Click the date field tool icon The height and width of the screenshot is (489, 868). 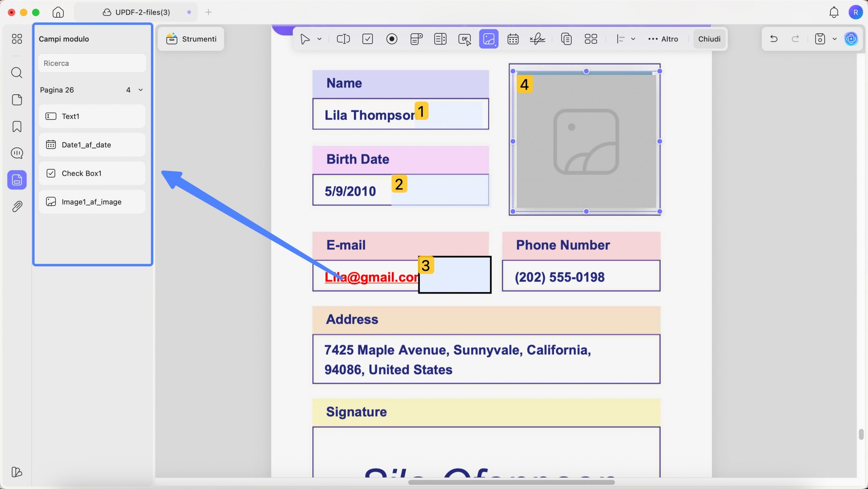(513, 39)
